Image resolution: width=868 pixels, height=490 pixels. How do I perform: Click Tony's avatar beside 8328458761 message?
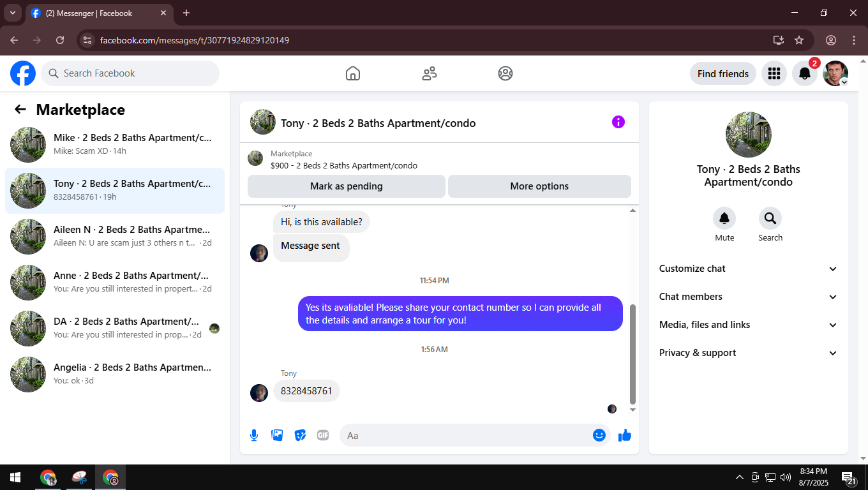259,392
